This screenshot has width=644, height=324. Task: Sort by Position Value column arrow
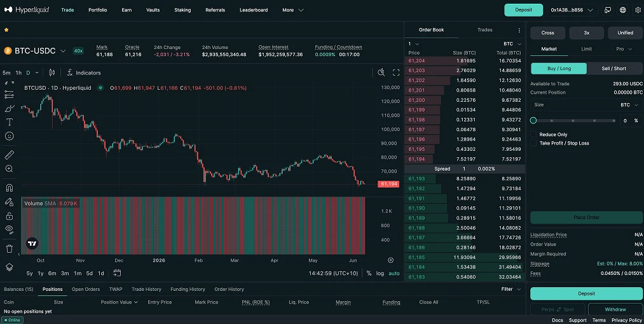click(136, 302)
